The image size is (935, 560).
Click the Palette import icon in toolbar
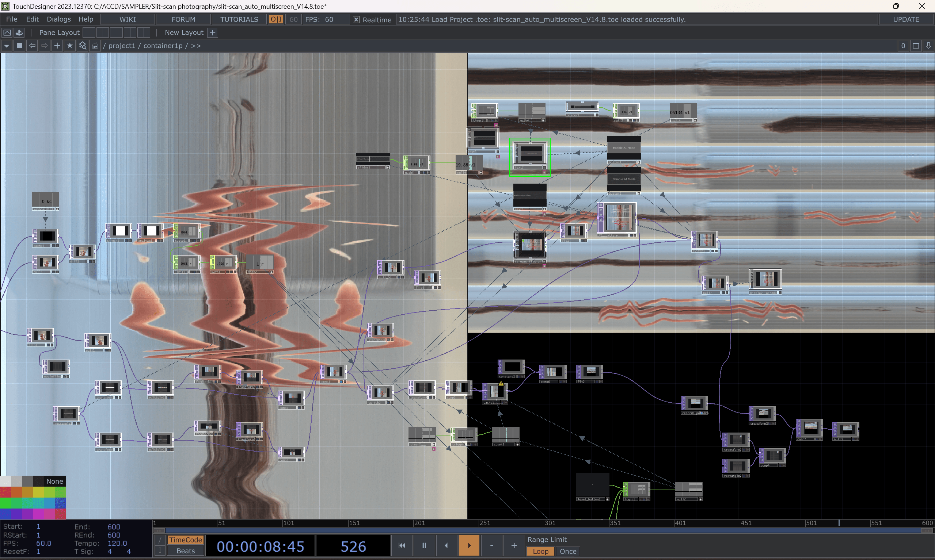point(19,32)
